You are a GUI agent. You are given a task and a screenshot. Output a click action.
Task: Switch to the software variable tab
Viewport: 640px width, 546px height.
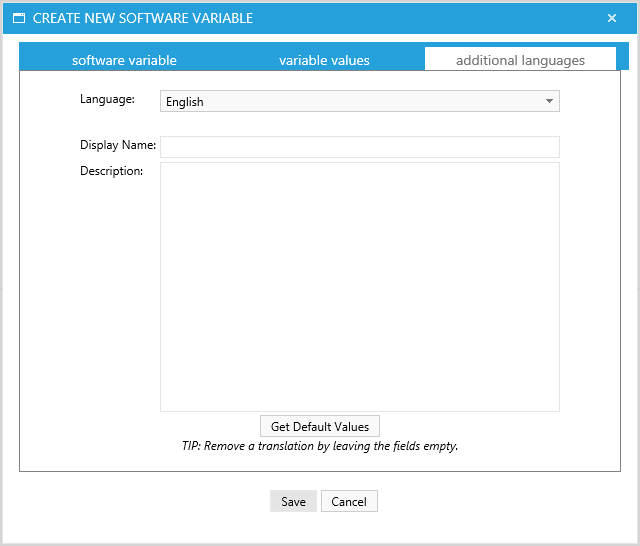point(124,60)
